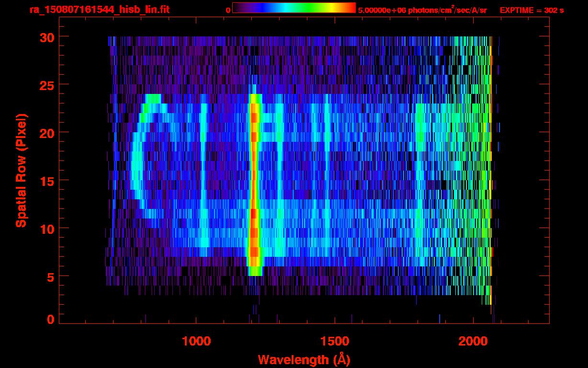Click the 5.00000e+06 photons colorbar maximum label
The width and height of the screenshot is (588, 368).
[x=423, y=10]
